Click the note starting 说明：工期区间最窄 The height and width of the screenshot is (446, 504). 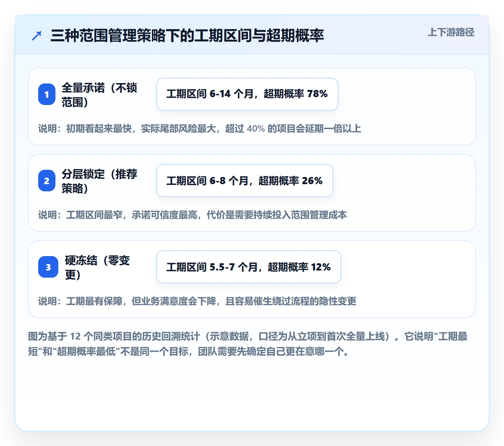[x=193, y=215]
